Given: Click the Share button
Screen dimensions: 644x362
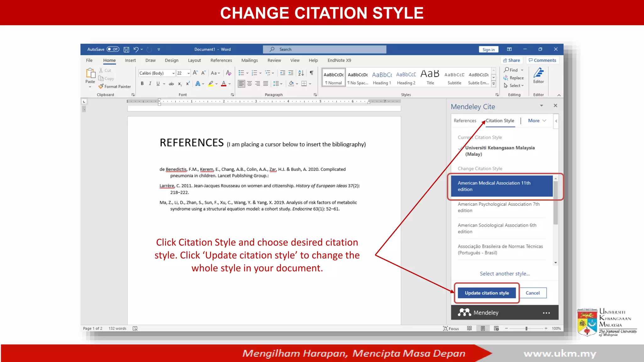Looking at the screenshot, I should pos(512,60).
